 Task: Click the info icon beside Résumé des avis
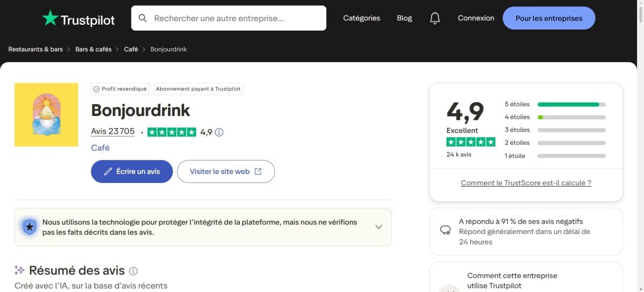click(134, 271)
